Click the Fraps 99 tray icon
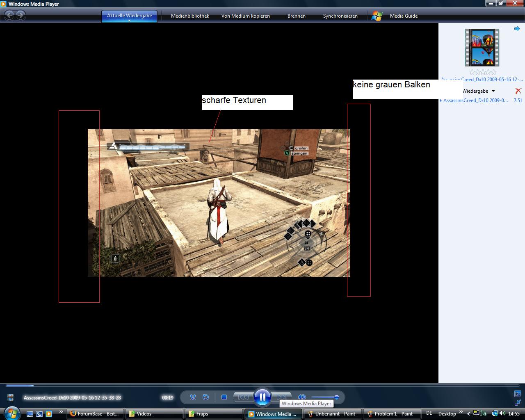 (476, 413)
